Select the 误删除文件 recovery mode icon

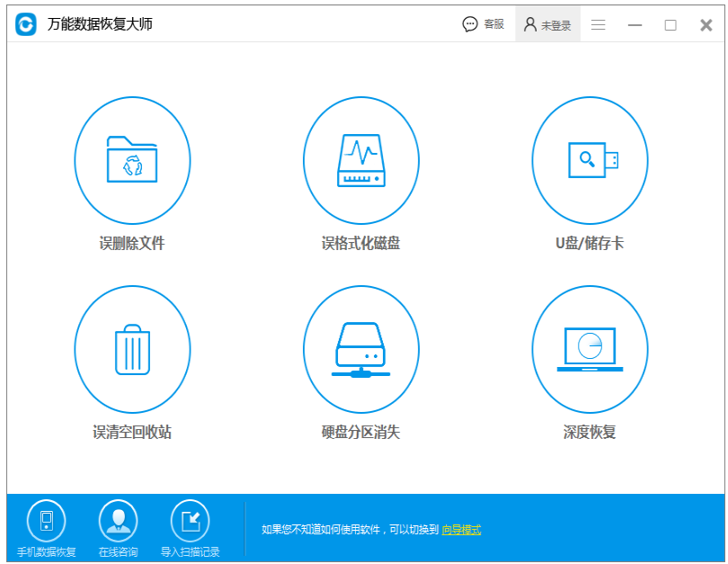tap(132, 160)
